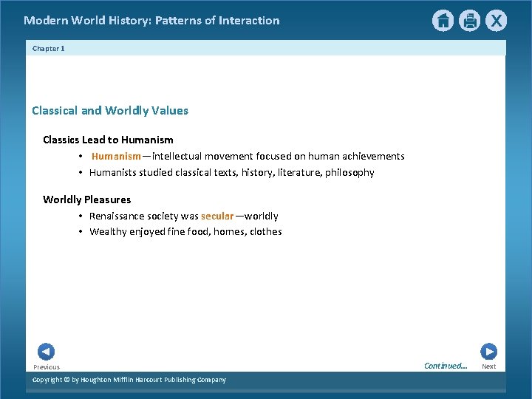The height and width of the screenshot is (399, 532).
Task: Click the Modern World History title
Action: pos(151,21)
